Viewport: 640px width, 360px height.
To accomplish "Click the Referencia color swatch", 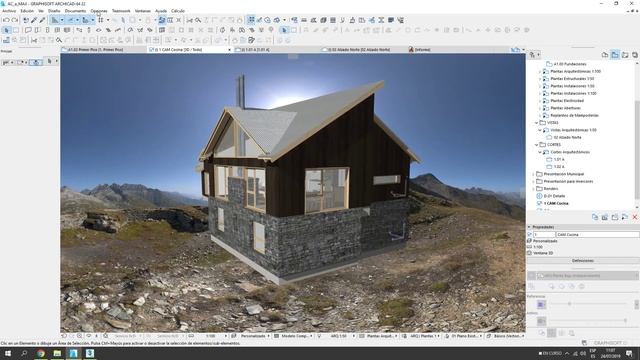I will pyautogui.click(x=541, y=304).
